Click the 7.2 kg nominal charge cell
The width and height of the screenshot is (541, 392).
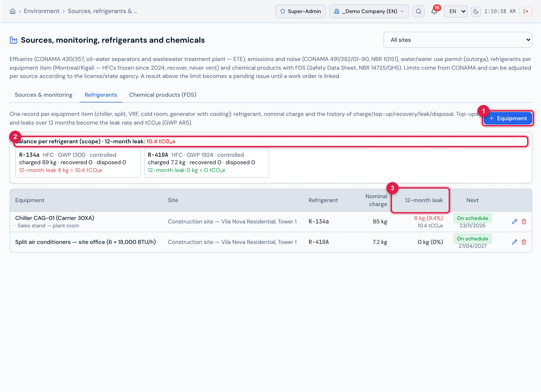380,242
